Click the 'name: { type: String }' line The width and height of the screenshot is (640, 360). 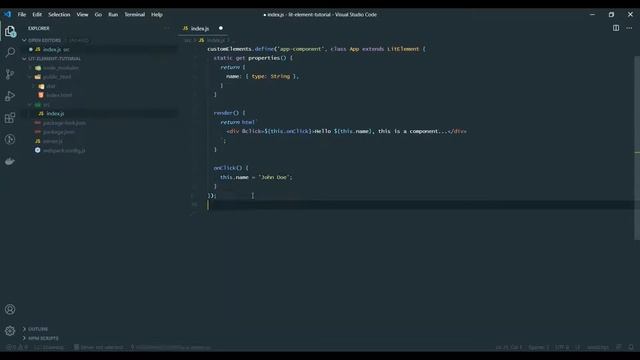pyautogui.click(x=262, y=76)
